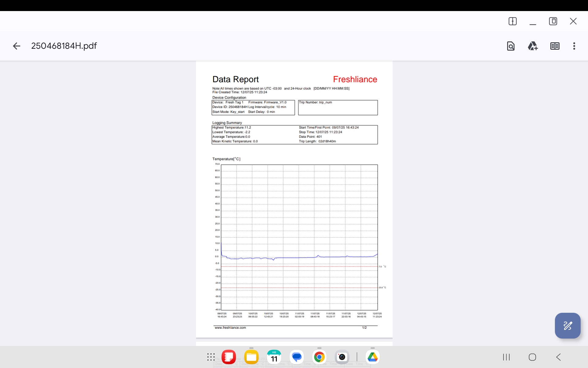
Task: Toggle split-screen window mode icon
Action: (512, 21)
